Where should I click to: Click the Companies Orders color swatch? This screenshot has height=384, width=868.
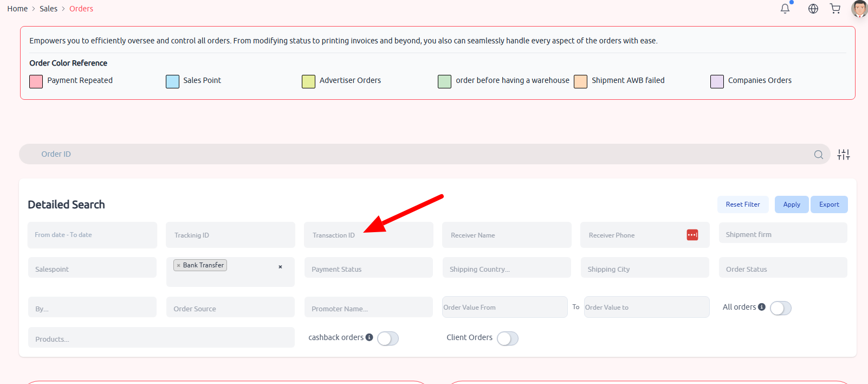pos(717,81)
